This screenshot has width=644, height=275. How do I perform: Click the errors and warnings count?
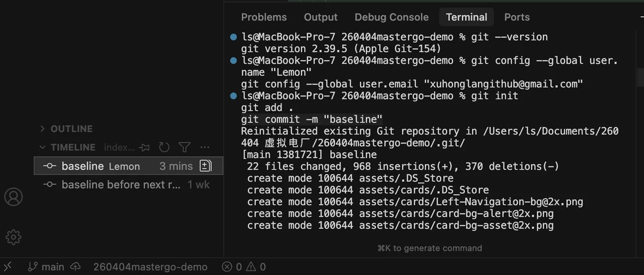[x=244, y=266]
